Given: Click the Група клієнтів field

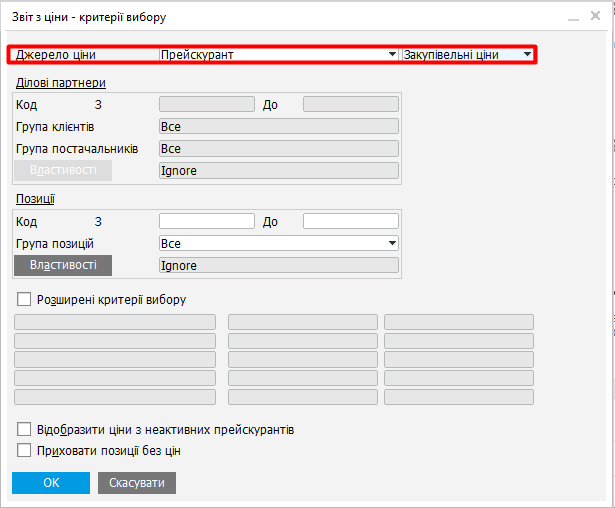Looking at the screenshot, I should (279, 126).
